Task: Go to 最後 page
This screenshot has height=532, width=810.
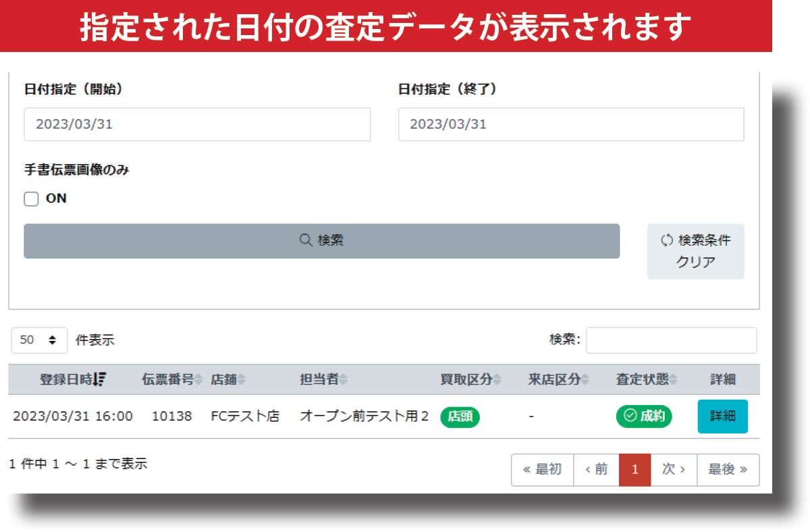Action: pos(728,470)
